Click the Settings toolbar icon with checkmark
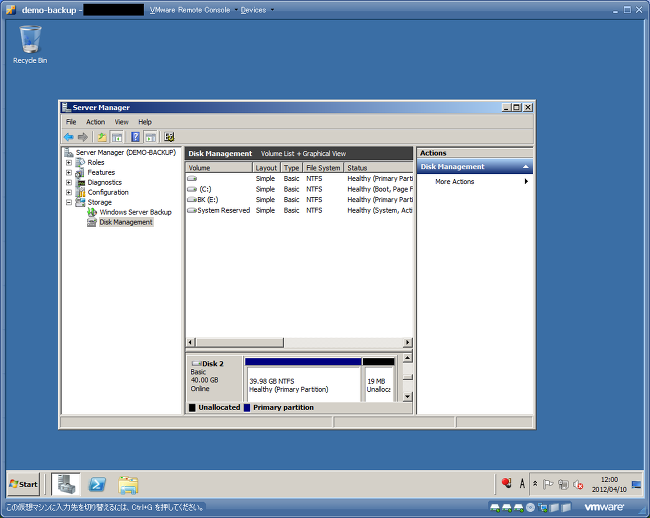Screen dimensions: 650x518 click(169, 137)
